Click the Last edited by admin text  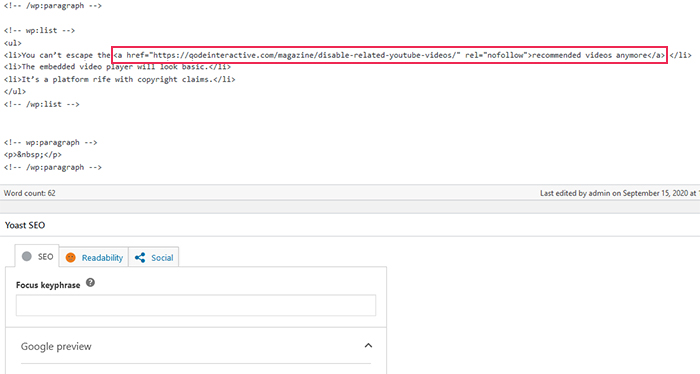tap(620, 193)
